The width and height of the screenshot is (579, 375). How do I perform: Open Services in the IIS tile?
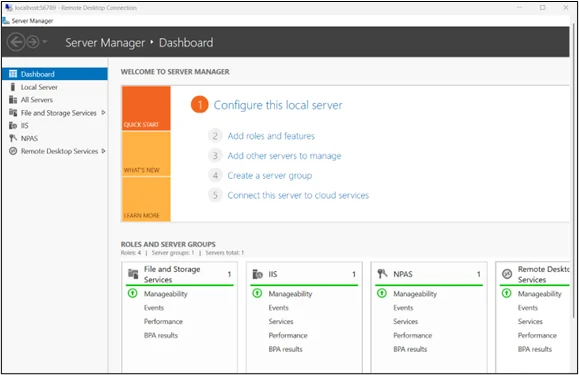pyautogui.click(x=281, y=321)
